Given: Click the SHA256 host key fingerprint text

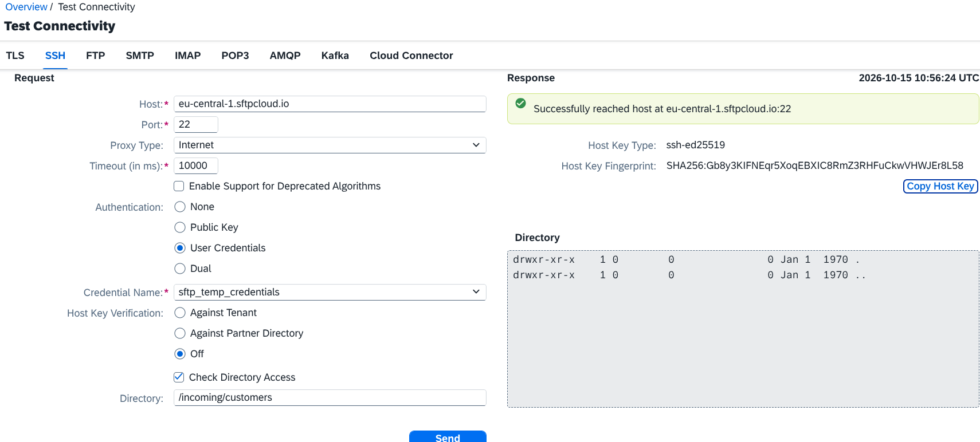Looking at the screenshot, I should pos(814,165).
